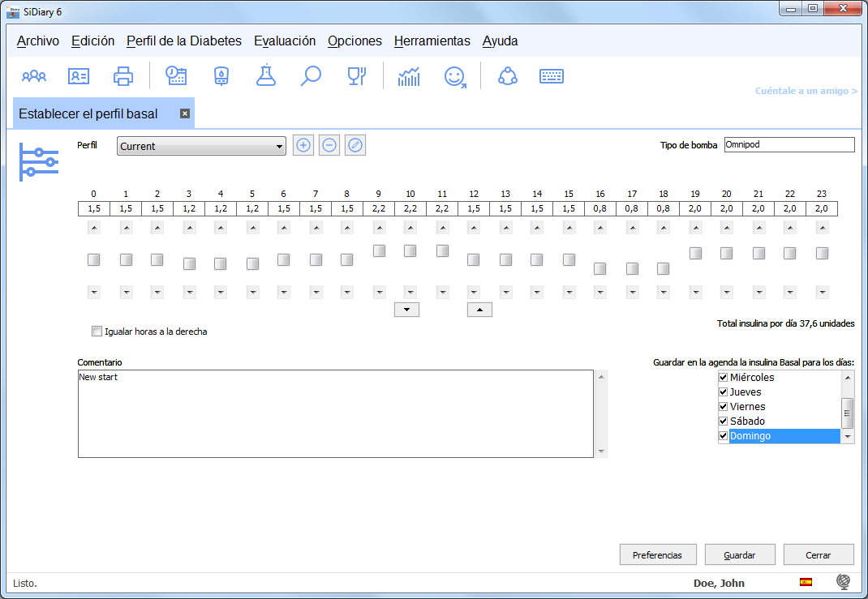Open the glucose meter device icon

pyautogui.click(x=221, y=76)
